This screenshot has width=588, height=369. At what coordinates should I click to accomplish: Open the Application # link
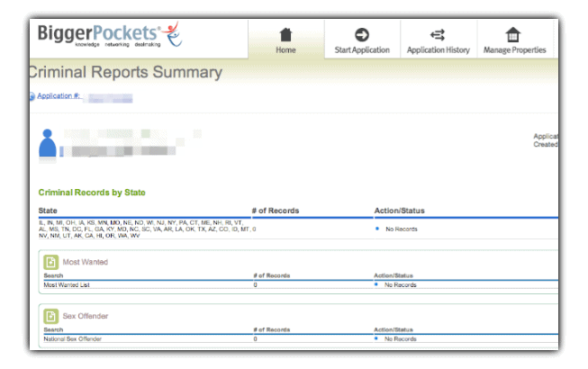[59, 95]
